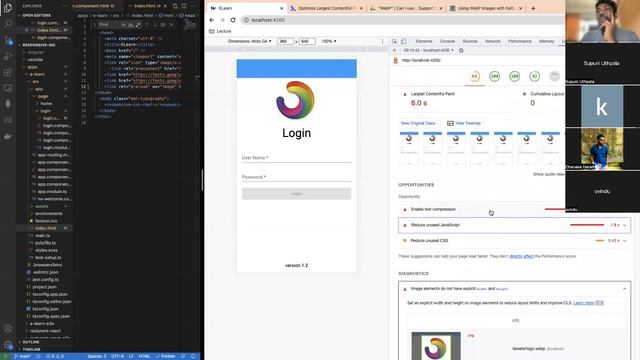Switch to the Performance tab in DevTools
Screen dimensions: 640x360
(520, 41)
